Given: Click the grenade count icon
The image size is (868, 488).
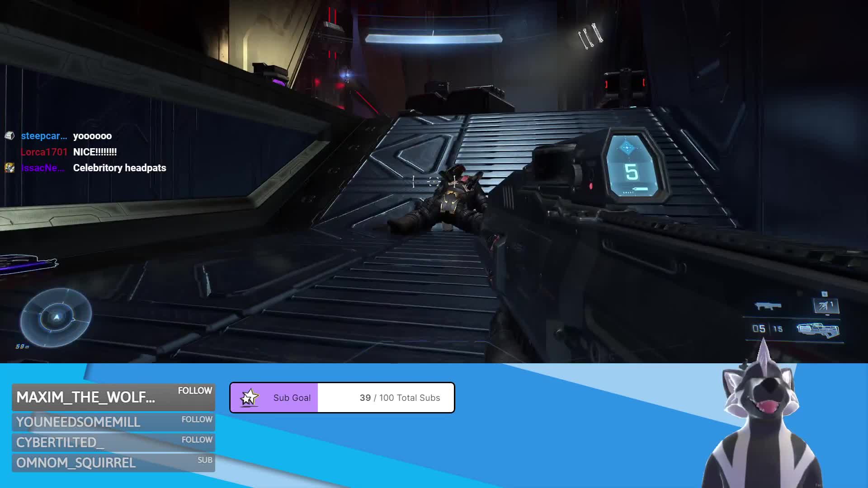Looking at the screenshot, I should 826,306.
